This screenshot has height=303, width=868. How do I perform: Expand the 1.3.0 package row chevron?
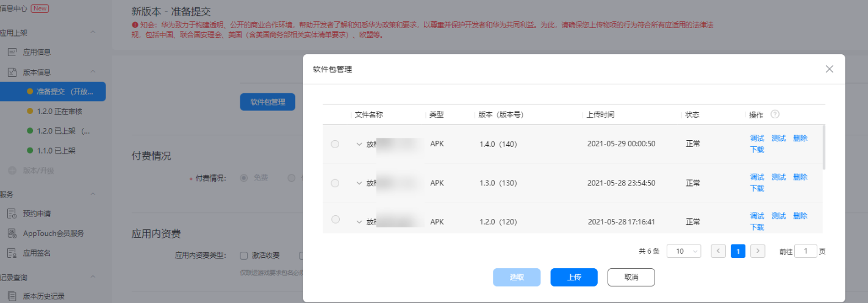click(359, 184)
